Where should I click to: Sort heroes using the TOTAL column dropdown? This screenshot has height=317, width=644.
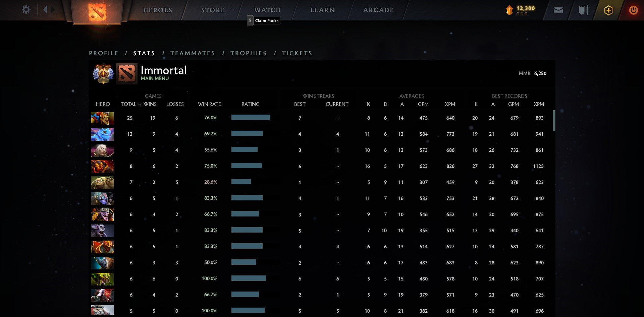click(131, 104)
